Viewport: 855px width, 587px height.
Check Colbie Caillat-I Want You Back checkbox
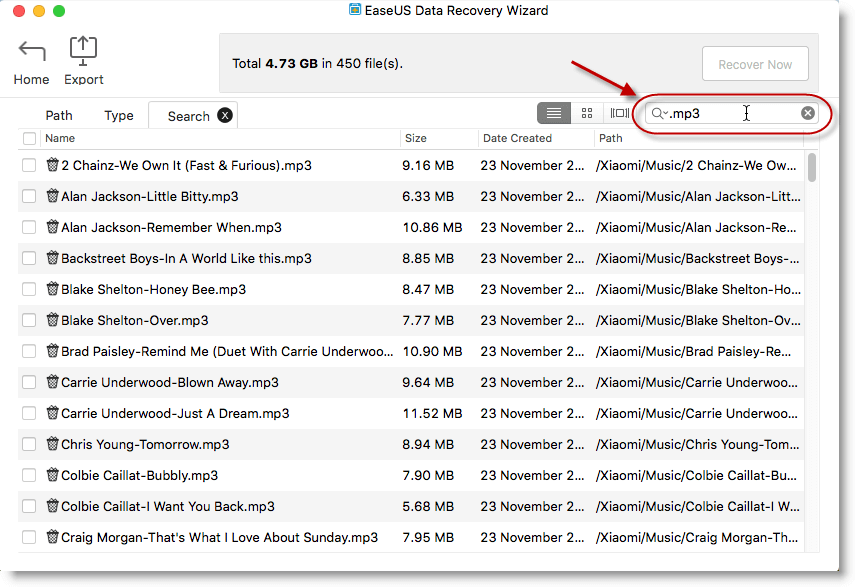click(x=29, y=507)
